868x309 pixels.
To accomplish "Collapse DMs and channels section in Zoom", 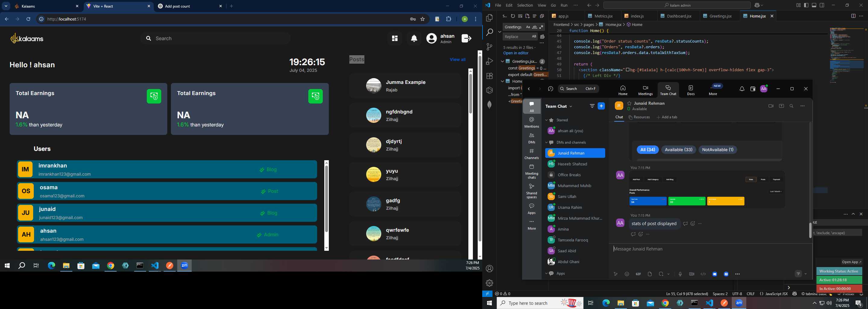I will [546, 142].
